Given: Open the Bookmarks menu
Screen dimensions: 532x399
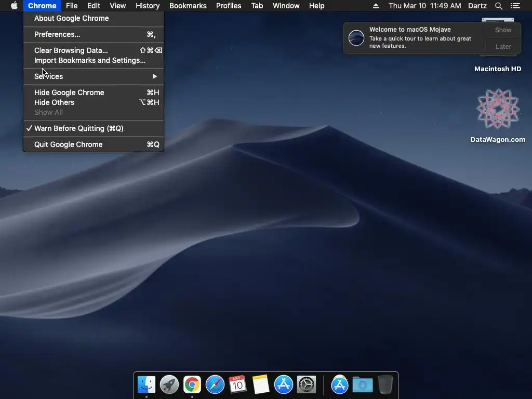Looking at the screenshot, I should coord(188,6).
